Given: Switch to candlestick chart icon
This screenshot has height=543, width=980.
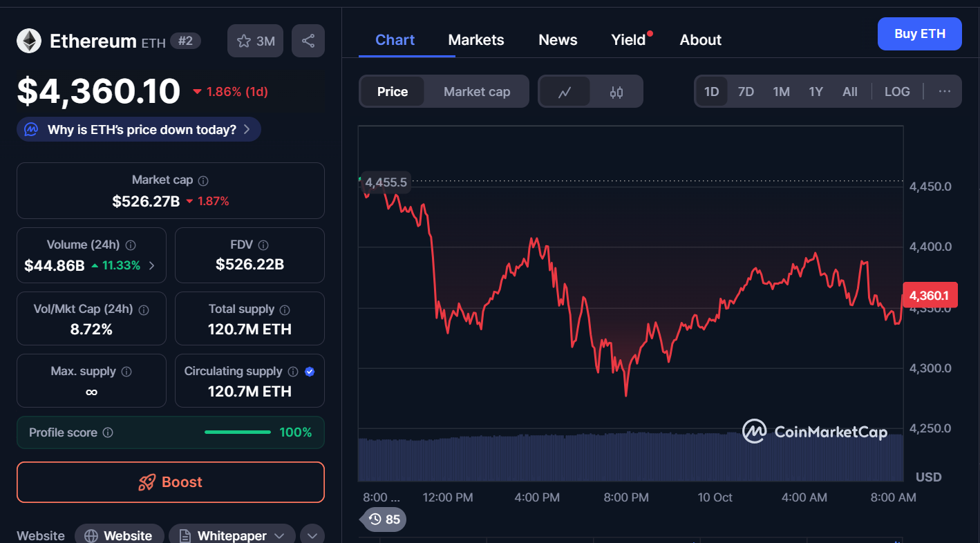Looking at the screenshot, I should point(616,92).
